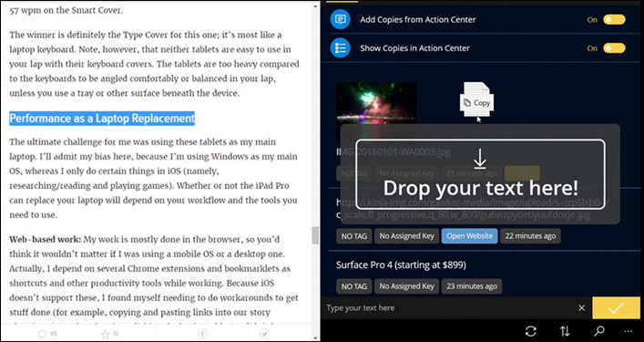Click the article page vertical scrollbar thumb
644x342 pixels.
point(315,235)
